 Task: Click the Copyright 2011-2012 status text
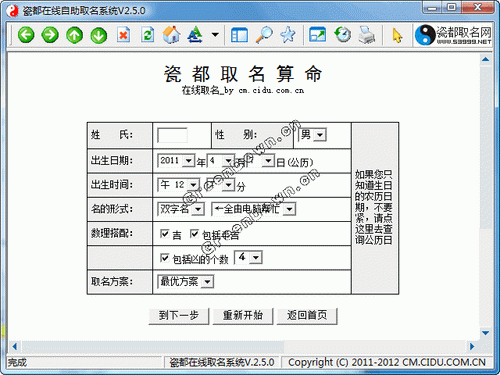coord(387,362)
